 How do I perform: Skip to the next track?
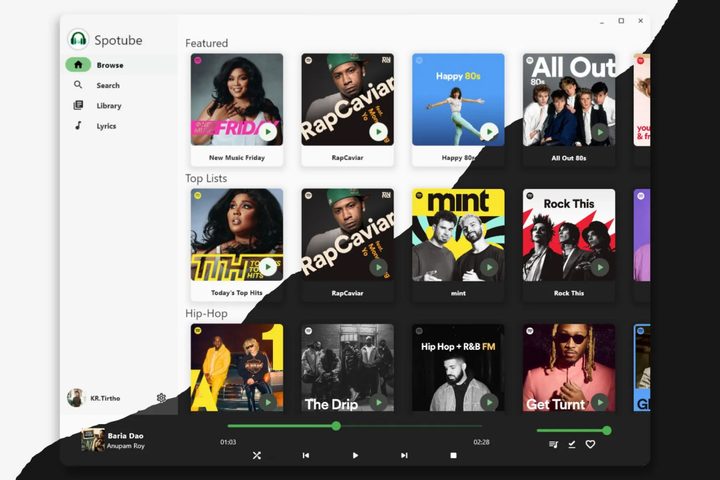[x=404, y=455]
